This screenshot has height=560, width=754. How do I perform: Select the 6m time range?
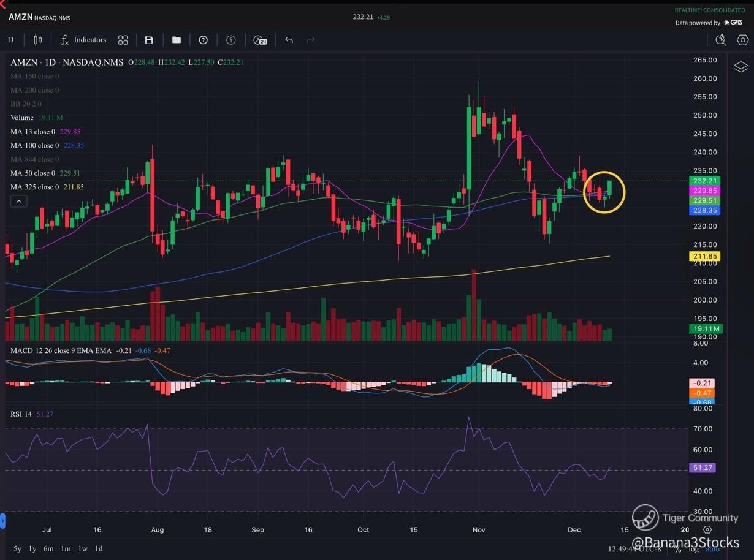click(49, 548)
